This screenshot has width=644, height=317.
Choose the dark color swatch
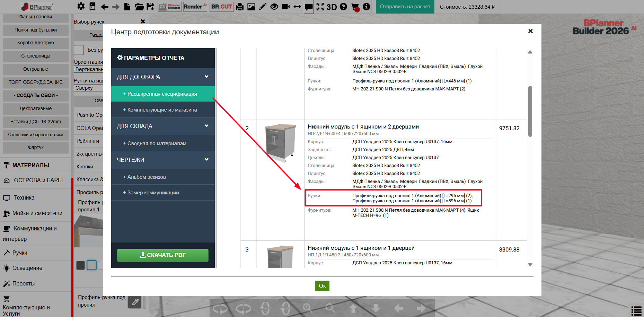tap(81, 265)
